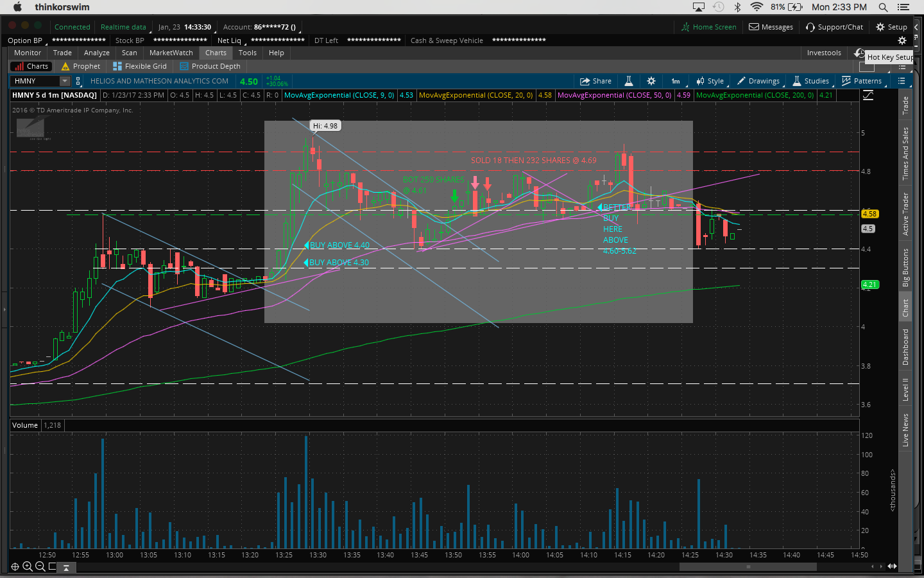Image resolution: width=924 pixels, height=578 pixels.
Task: Click the drawing set icon below Patterns
Action: [868, 95]
